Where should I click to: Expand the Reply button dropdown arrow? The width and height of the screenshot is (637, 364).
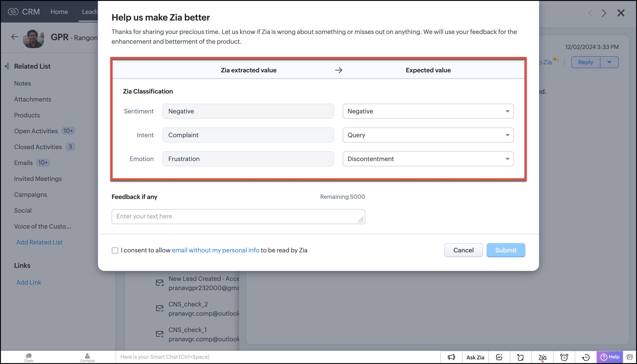609,62
